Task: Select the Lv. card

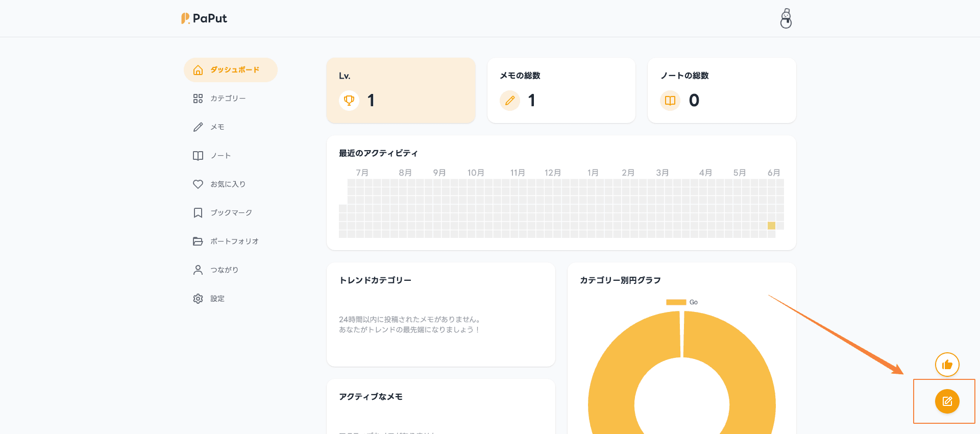Action: 401,90
